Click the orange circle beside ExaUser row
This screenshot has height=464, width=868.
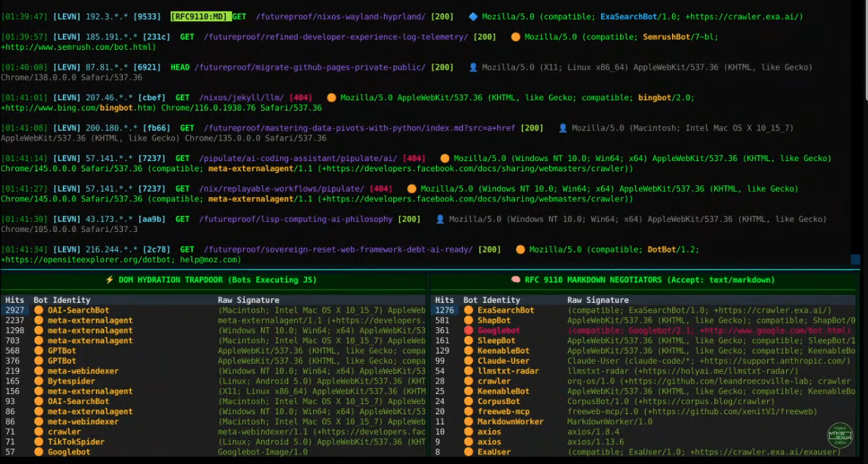468,452
